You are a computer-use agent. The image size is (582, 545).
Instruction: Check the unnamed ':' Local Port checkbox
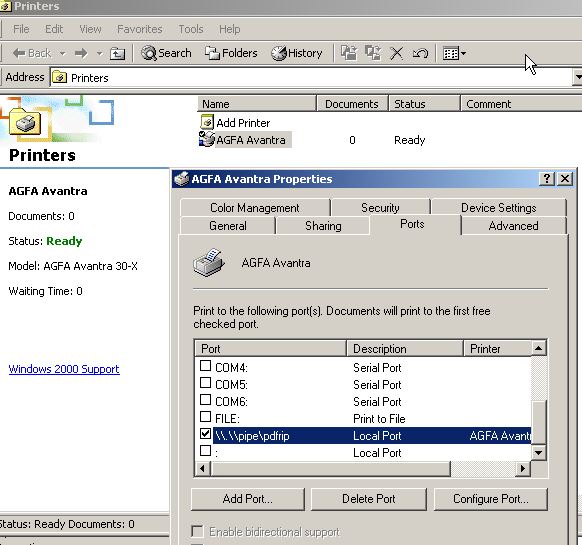205,451
